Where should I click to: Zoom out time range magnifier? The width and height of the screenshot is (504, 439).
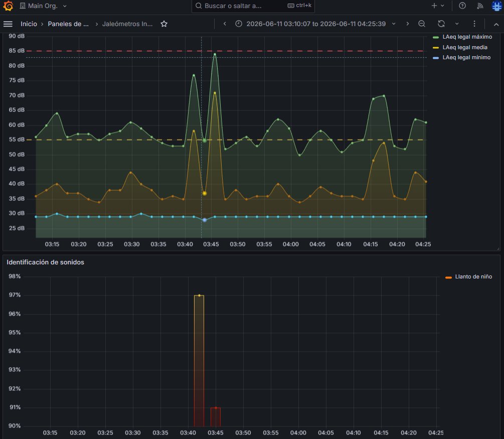point(422,24)
